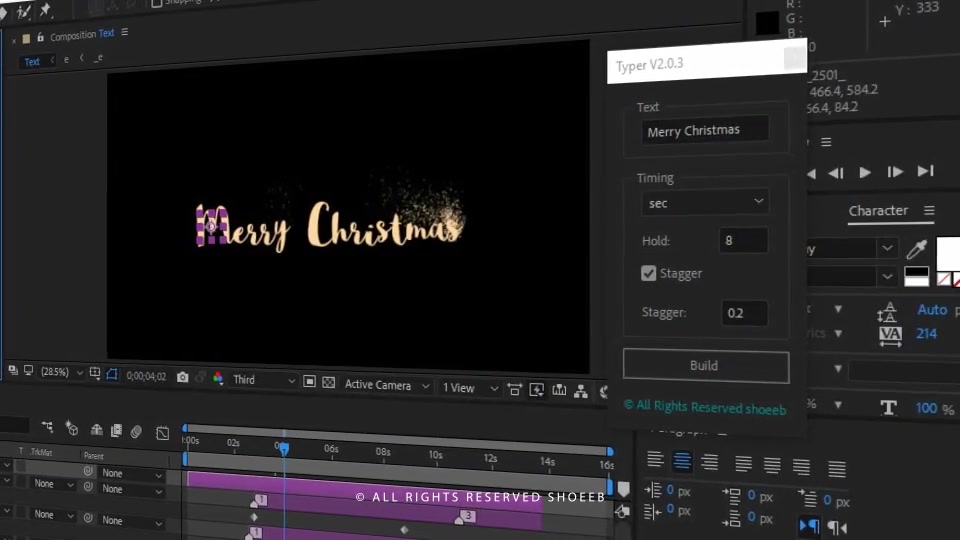Pick a color with the Character eyedropper

[x=917, y=249]
